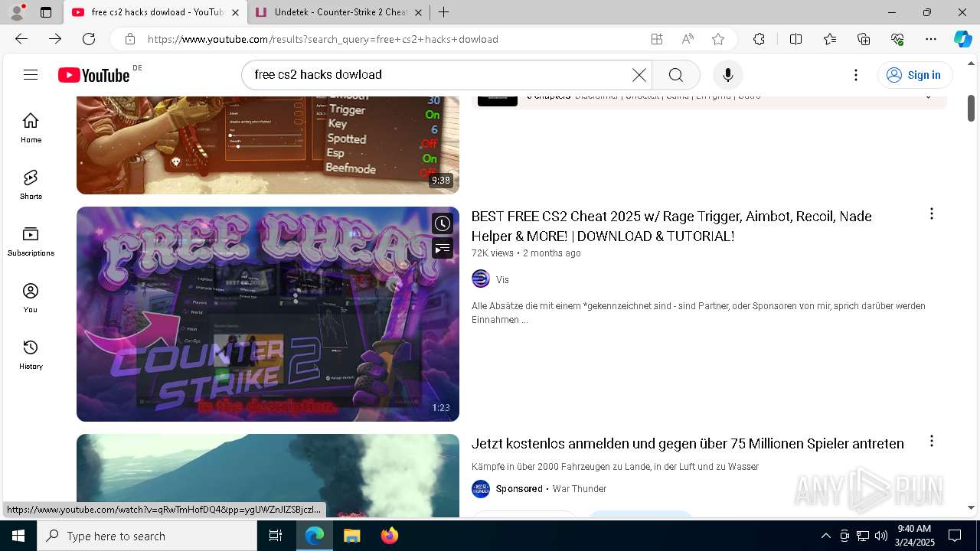This screenshot has height=551, width=980.
Task: Open the YouTube guide hamburger menu
Action: 31,74
